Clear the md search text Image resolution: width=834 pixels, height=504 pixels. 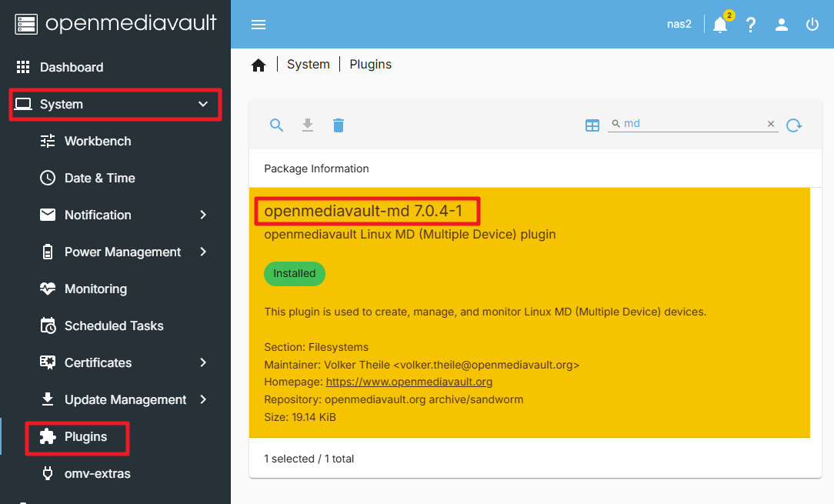click(771, 123)
